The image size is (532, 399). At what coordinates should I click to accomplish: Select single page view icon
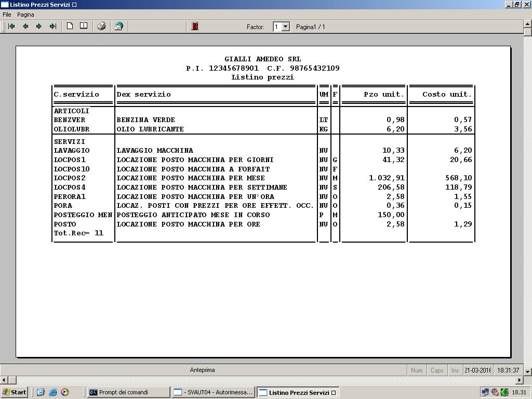click(70, 26)
